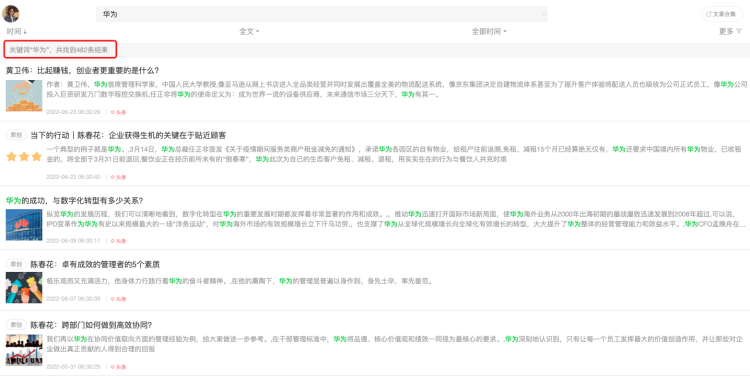Click the excerpt starting 一个典型的例子就是华为
Image resolution: width=750 pixels, height=377 pixels.
[x=394, y=154]
